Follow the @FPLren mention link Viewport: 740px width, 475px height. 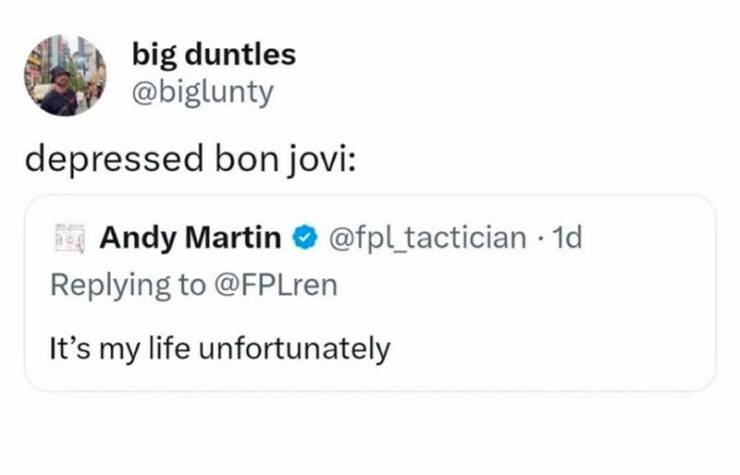pos(274,285)
